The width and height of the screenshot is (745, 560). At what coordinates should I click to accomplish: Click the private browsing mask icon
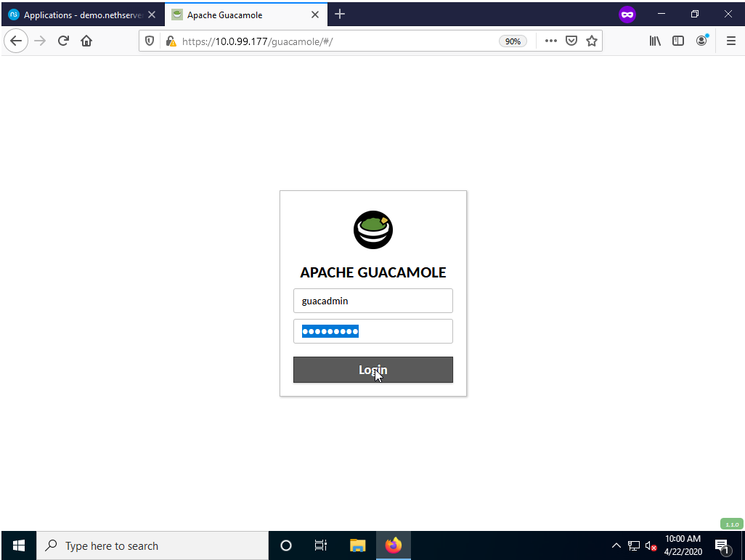[x=627, y=15]
